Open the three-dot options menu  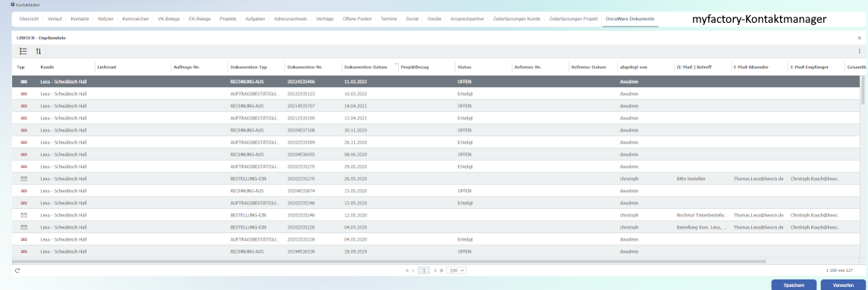tap(859, 51)
